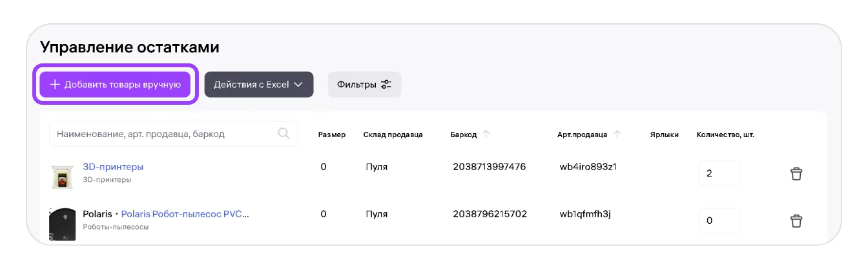Open the Polaris Робот-пылесос PVC link
The height and width of the screenshot is (269, 868).
pos(185,214)
